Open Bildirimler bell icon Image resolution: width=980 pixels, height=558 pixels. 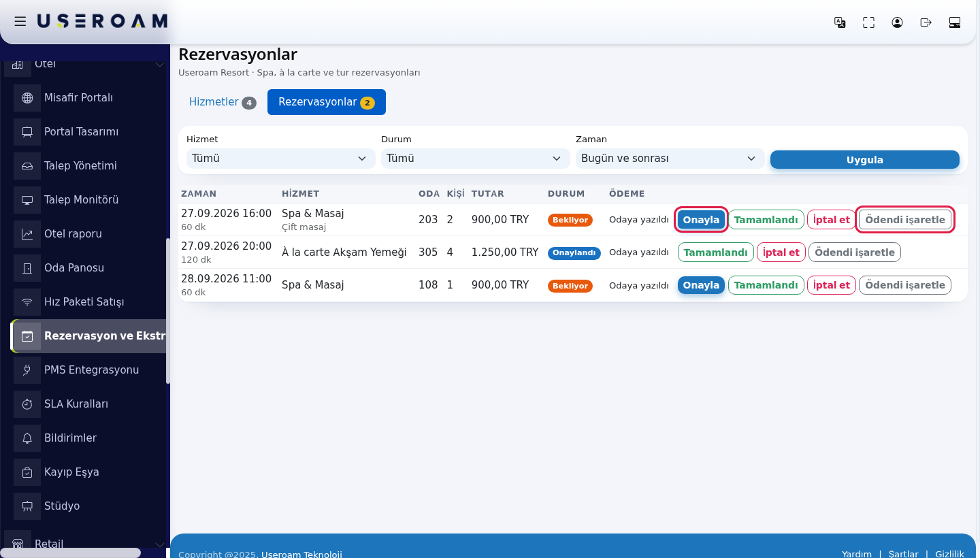[x=27, y=438]
